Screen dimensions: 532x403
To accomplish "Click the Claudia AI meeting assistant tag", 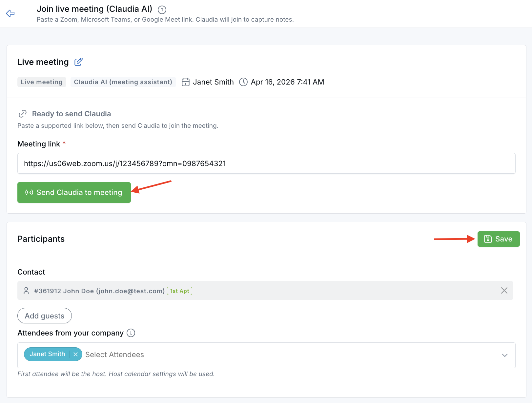I will pyautogui.click(x=123, y=82).
